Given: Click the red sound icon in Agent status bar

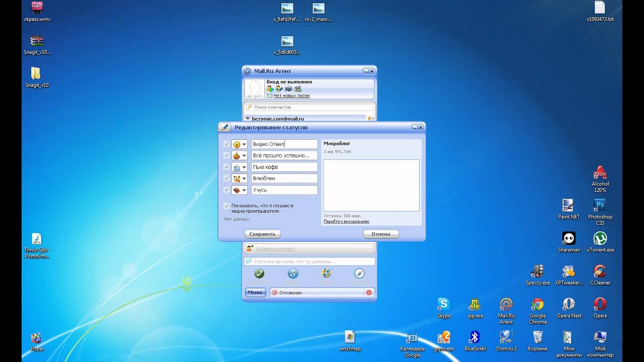Looking at the screenshot, I should 369,293.
